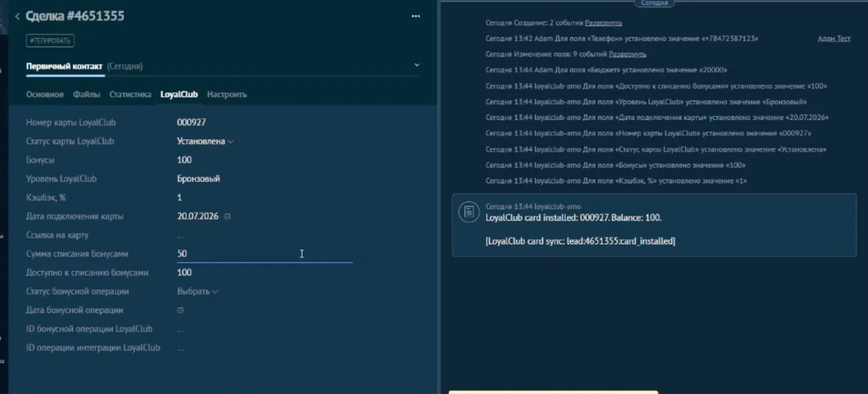
Task: Expand the Изменение поля: 9 событий entry
Action: click(627, 54)
